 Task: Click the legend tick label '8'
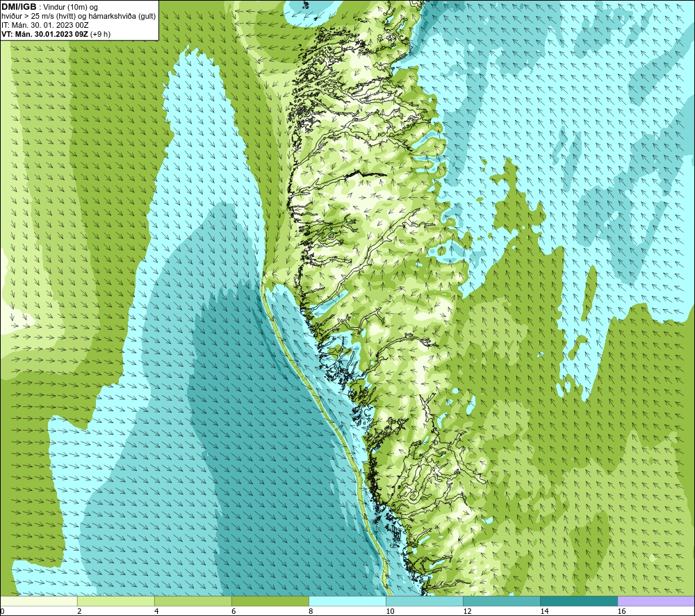(310, 611)
